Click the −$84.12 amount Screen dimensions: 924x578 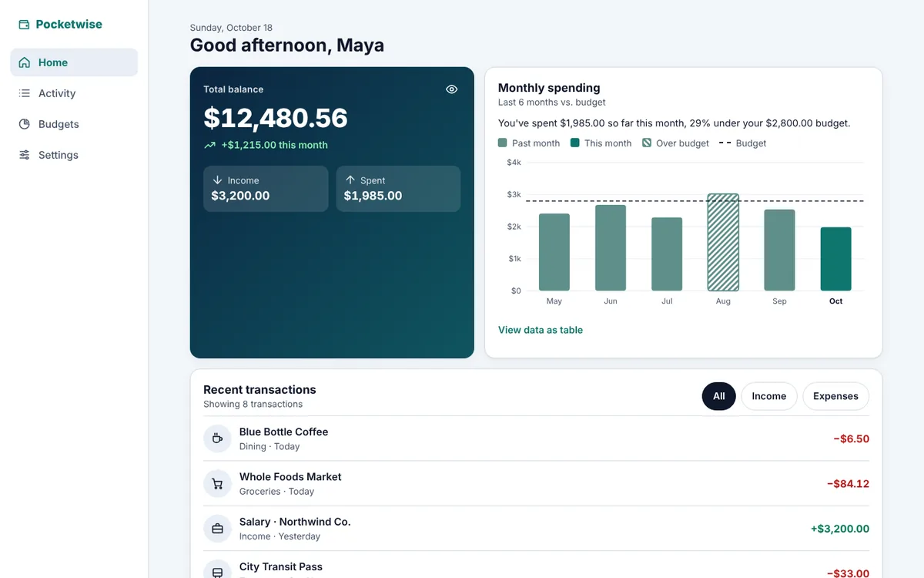pyautogui.click(x=848, y=484)
